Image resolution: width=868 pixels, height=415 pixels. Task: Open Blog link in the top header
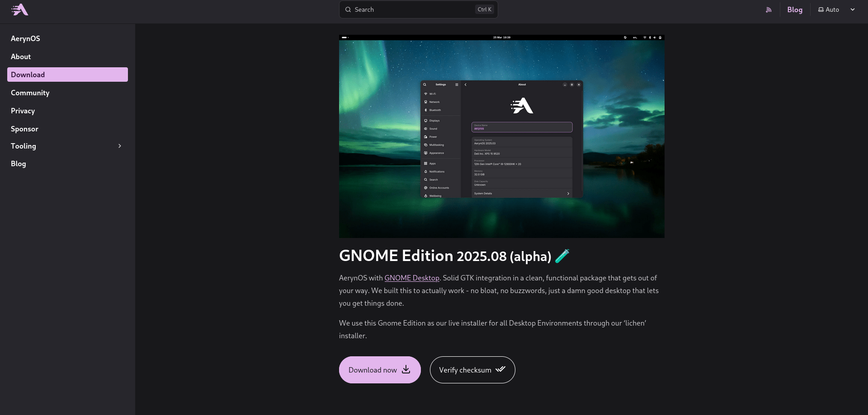pos(794,9)
